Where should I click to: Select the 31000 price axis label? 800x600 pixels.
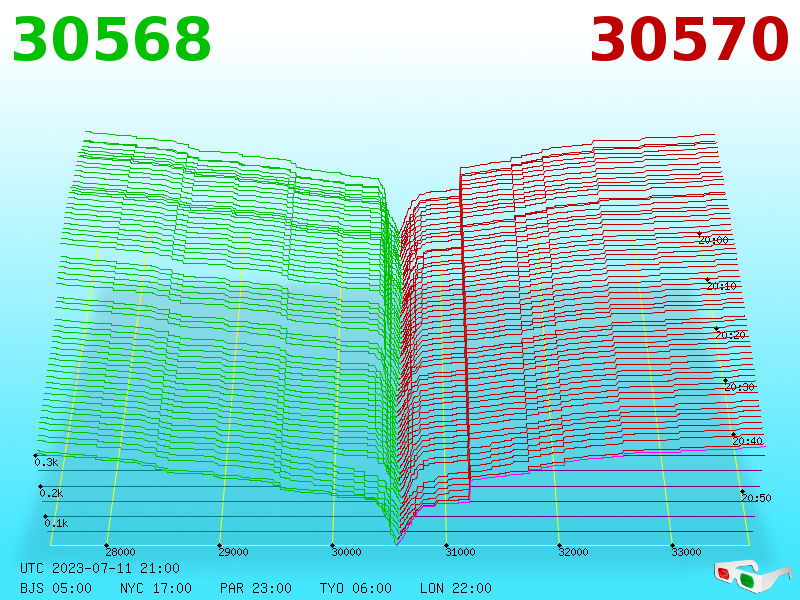[x=460, y=552]
